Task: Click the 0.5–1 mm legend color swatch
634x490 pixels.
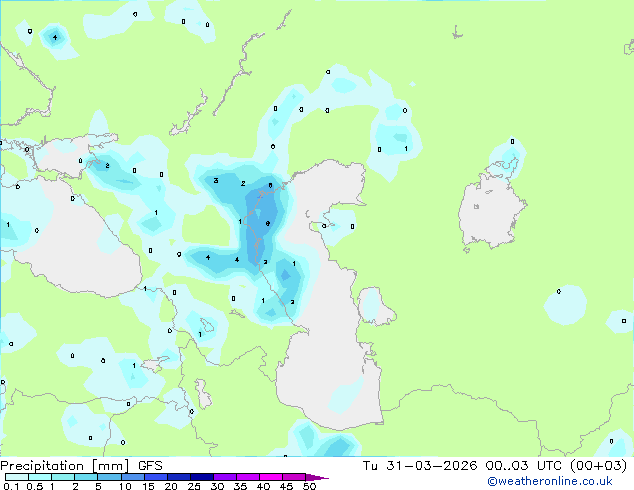Action: [40, 477]
